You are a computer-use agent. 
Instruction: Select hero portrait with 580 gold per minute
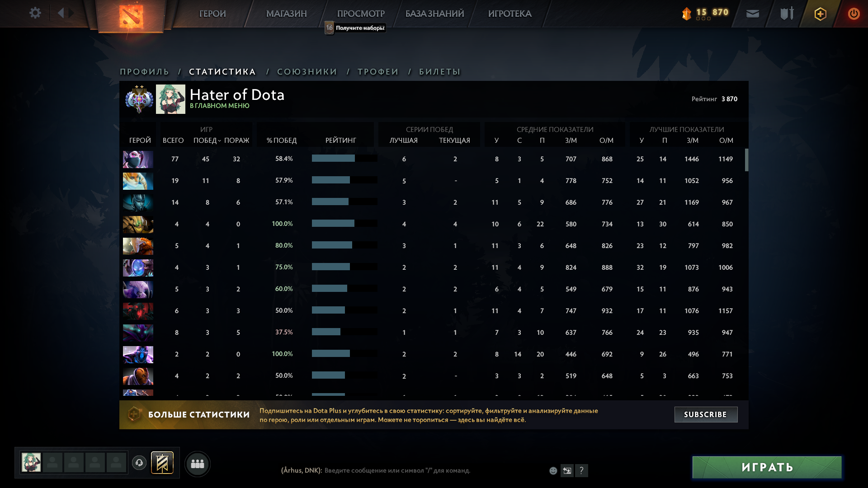coord(138,225)
